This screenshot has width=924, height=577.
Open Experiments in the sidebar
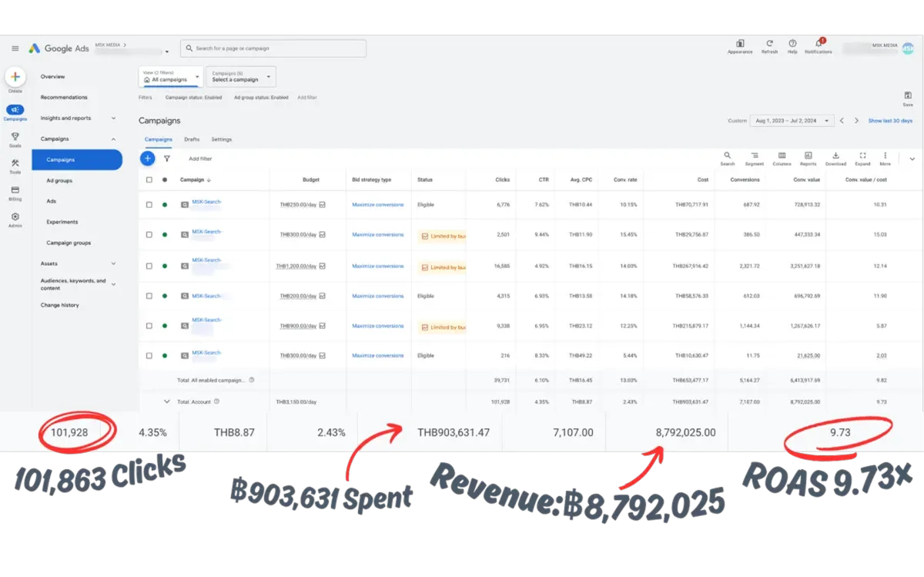tap(62, 222)
